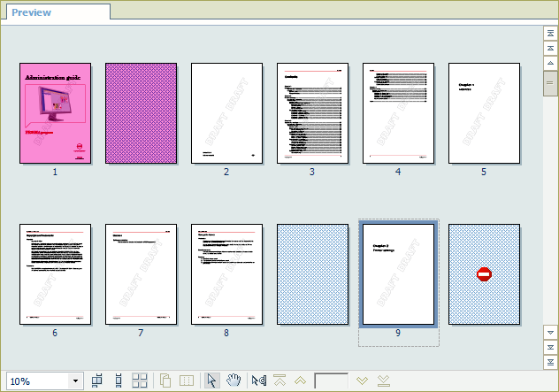Open the 10% zoom dropdown

[x=75, y=381]
